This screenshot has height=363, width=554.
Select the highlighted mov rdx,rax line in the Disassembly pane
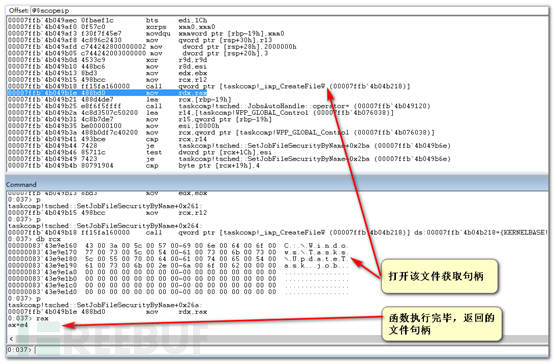[107, 93]
